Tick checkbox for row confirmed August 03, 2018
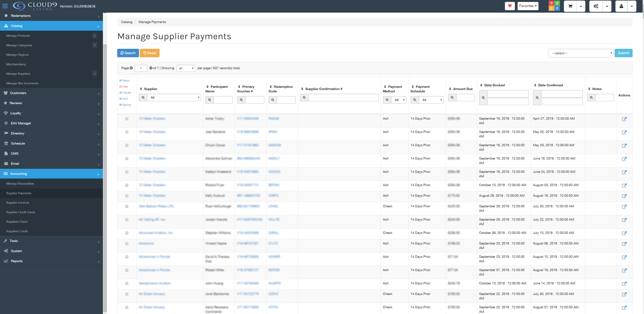The width and height of the screenshot is (644, 314). (127, 185)
